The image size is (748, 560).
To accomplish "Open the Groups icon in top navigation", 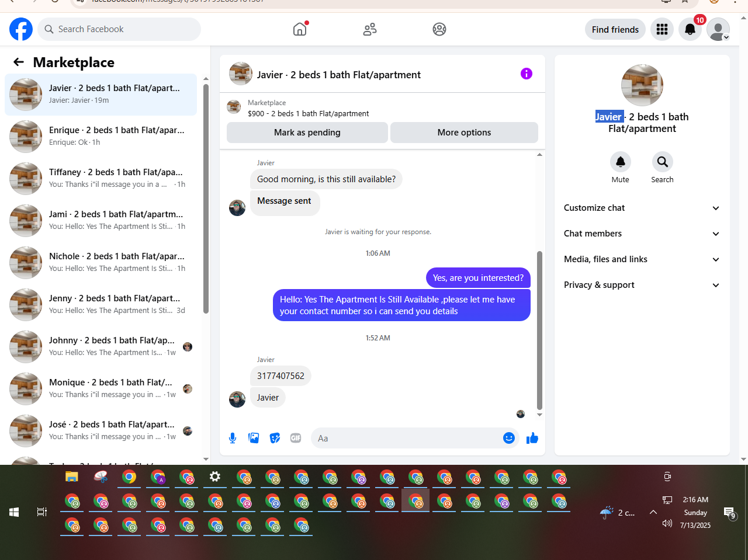I will click(x=439, y=29).
